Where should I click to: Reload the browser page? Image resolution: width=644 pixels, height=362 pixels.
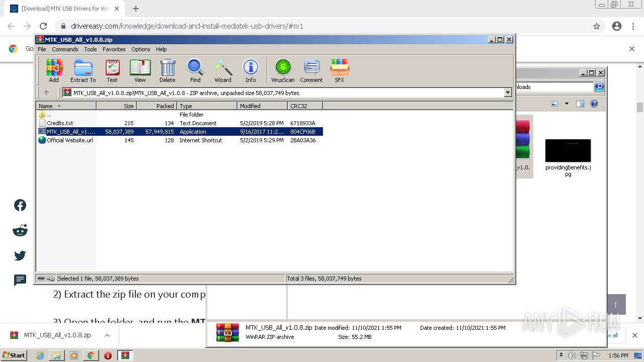(43, 26)
